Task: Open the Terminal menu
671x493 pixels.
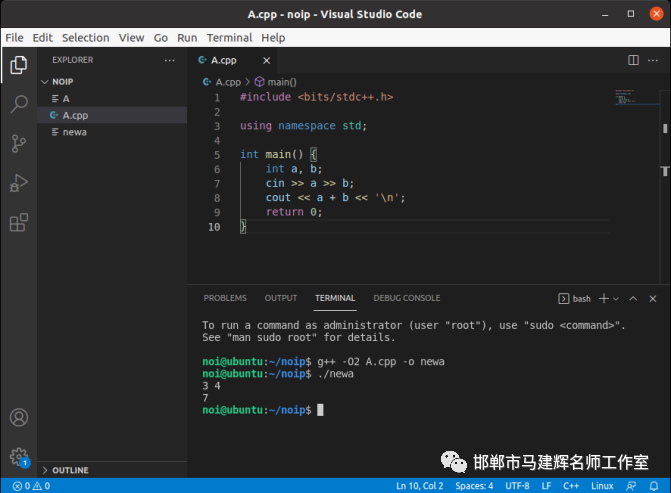Action: tap(229, 38)
